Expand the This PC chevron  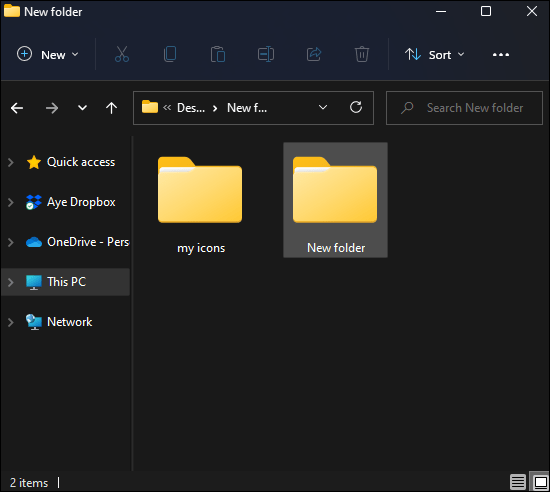click(x=11, y=282)
